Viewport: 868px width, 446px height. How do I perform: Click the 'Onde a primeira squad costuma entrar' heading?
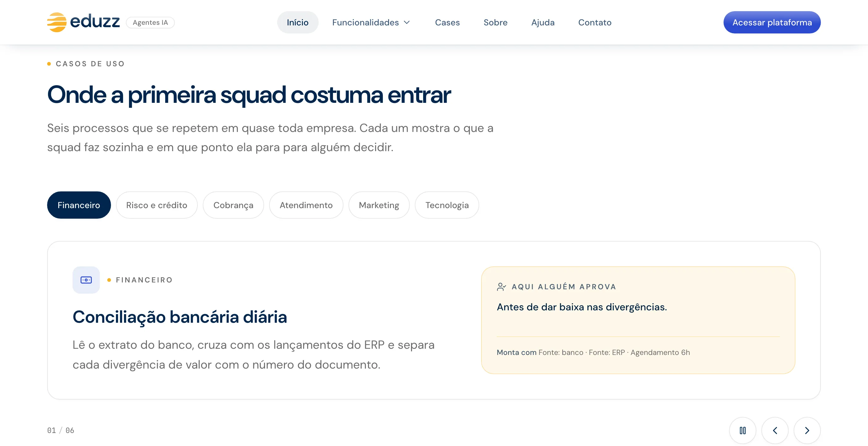249,95
